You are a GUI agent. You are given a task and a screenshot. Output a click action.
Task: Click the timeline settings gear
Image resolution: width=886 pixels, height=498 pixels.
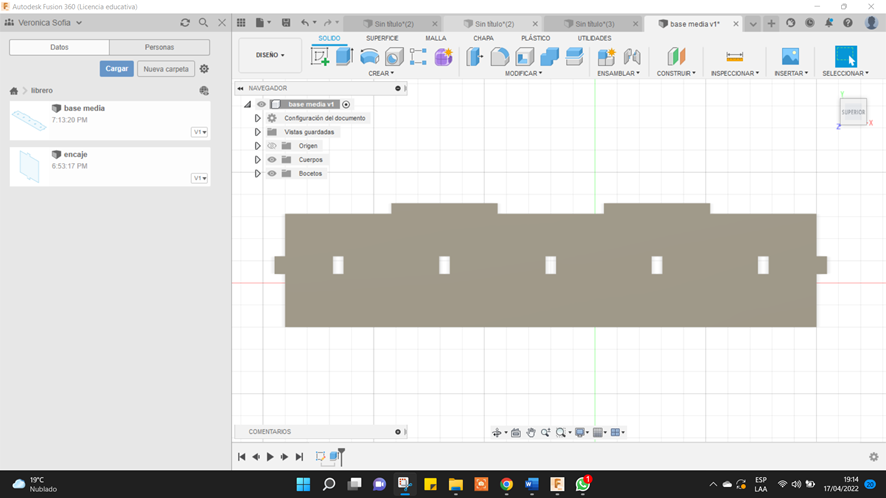pyautogui.click(x=874, y=457)
